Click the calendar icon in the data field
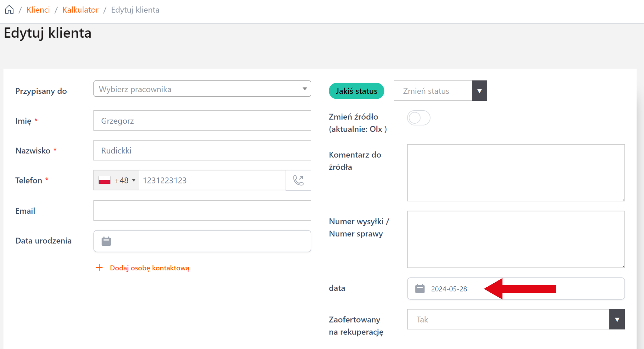The image size is (644, 349). (420, 289)
